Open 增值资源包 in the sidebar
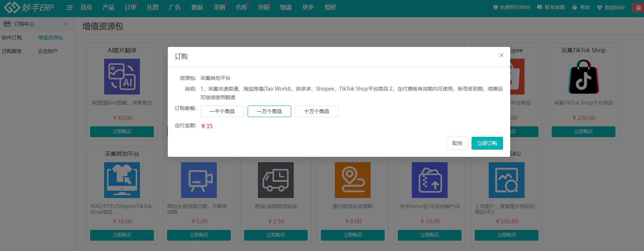 coord(50,38)
